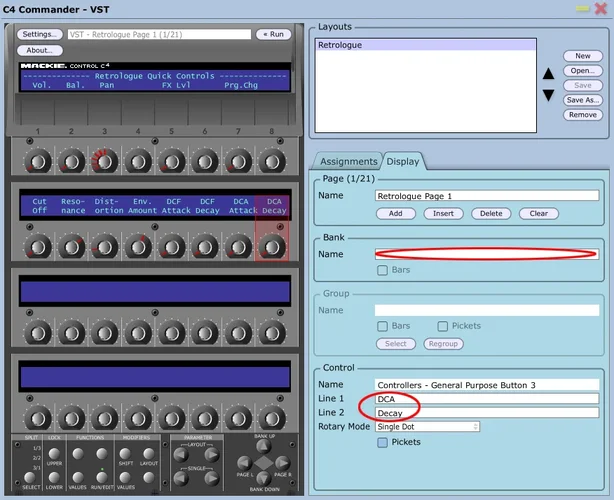Switch to the Assignments tab
The width and height of the screenshot is (614, 500).
[x=349, y=161]
